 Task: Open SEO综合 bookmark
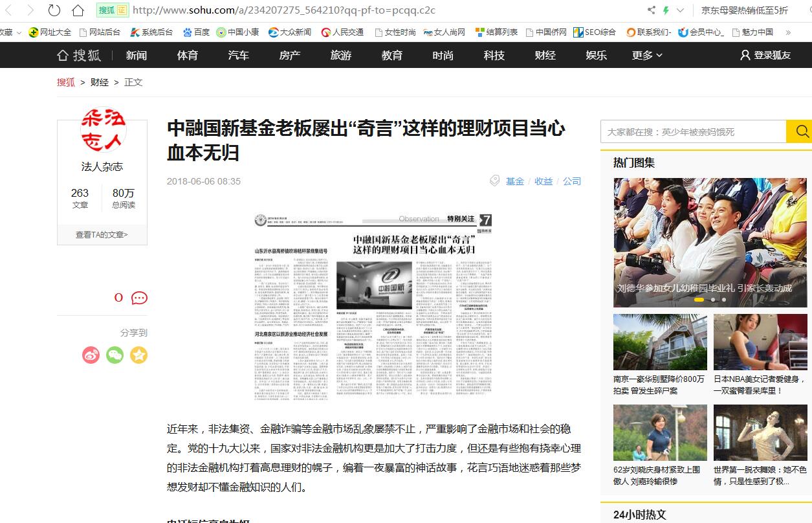595,32
